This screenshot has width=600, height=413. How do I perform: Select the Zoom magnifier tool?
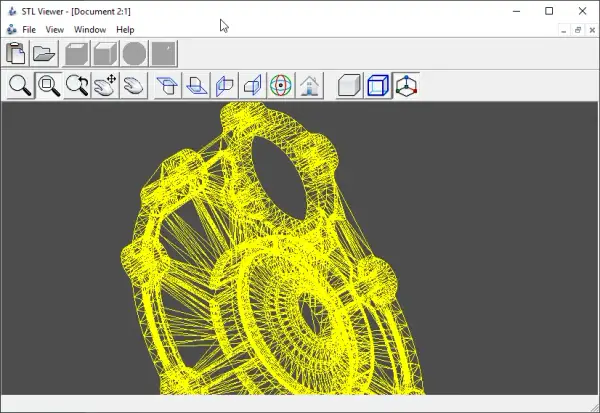click(20, 85)
